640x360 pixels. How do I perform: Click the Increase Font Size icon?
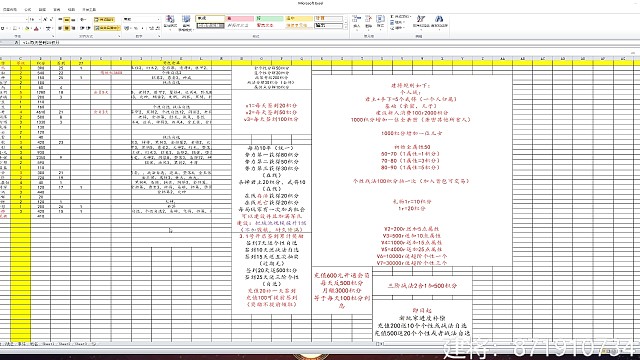coord(45,19)
